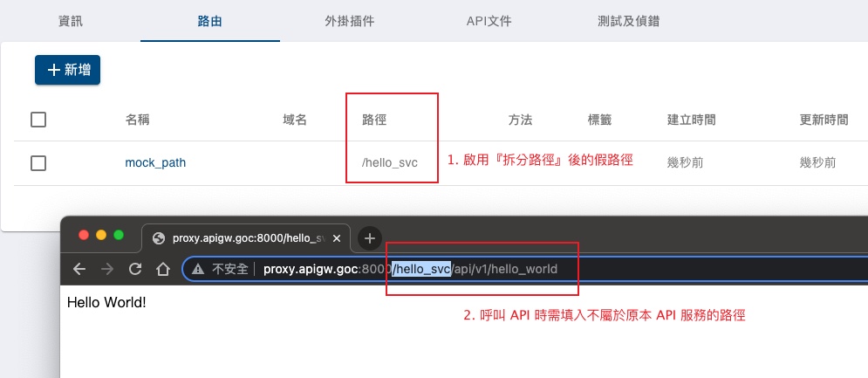
Task: Close the proxy.apigw.goc browser tab
Action: [338, 239]
